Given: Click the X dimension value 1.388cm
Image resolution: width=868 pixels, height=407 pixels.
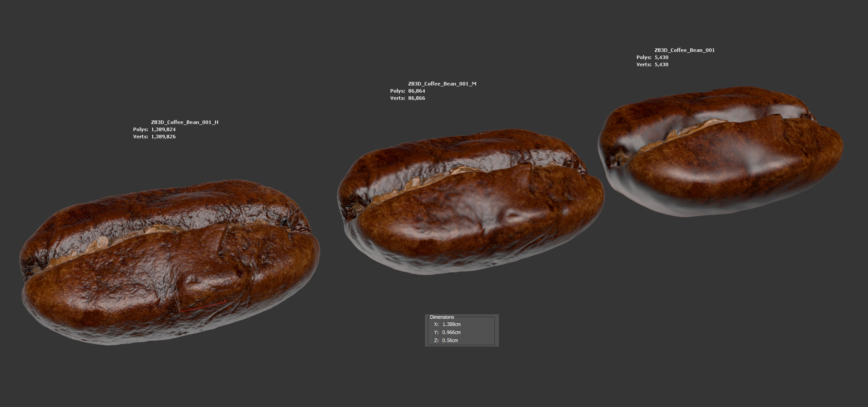Looking at the screenshot, I should [x=451, y=324].
